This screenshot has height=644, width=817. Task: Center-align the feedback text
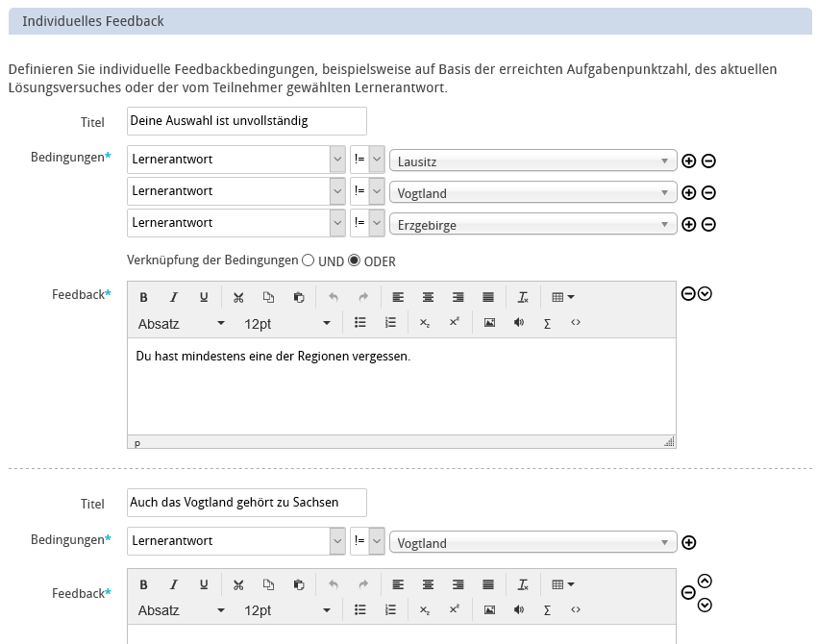coord(428,296)
